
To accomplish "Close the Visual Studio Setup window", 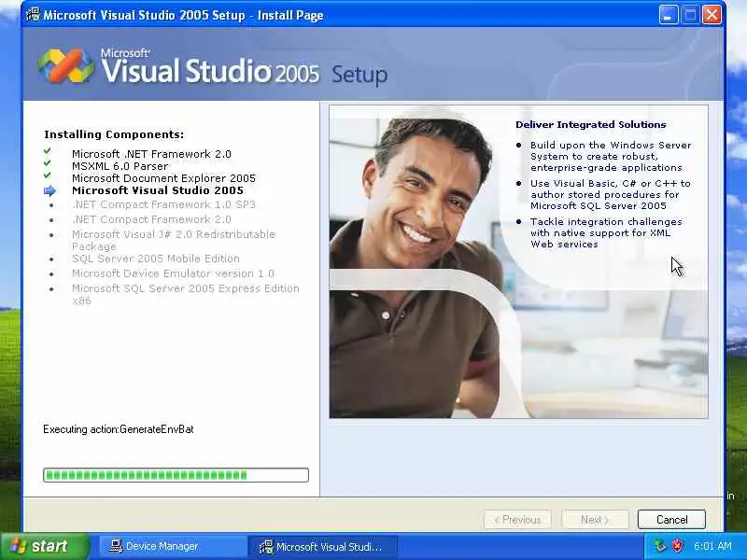I will 712,15.
